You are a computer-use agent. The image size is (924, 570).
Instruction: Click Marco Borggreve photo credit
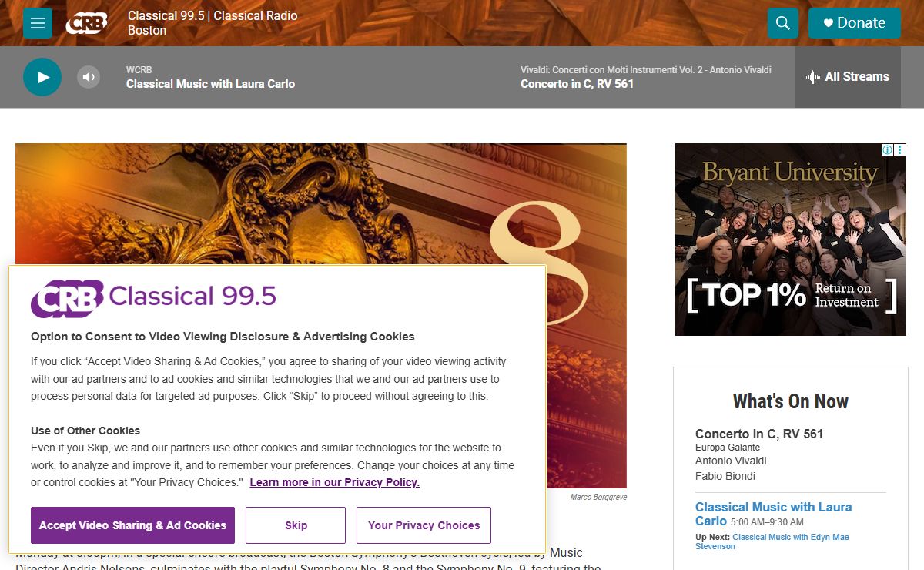pos(598,498)
